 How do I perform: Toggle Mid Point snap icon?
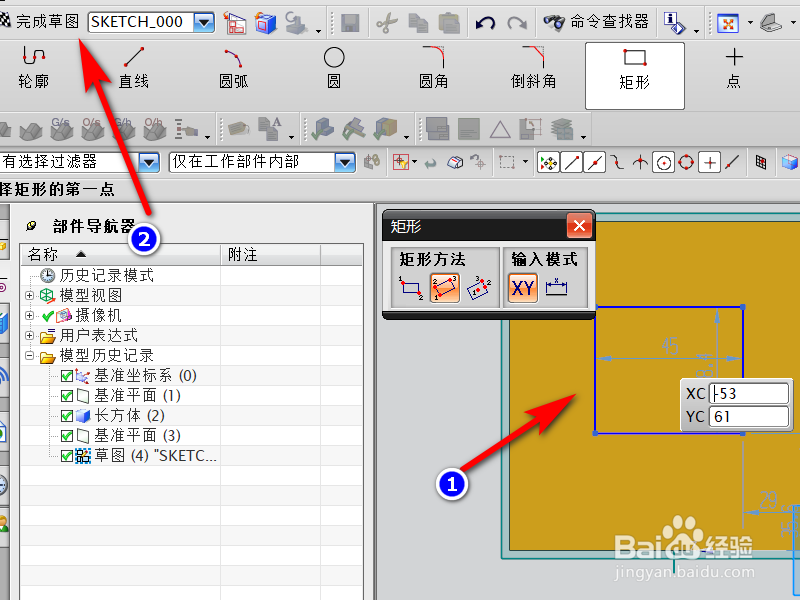[595, 163]
